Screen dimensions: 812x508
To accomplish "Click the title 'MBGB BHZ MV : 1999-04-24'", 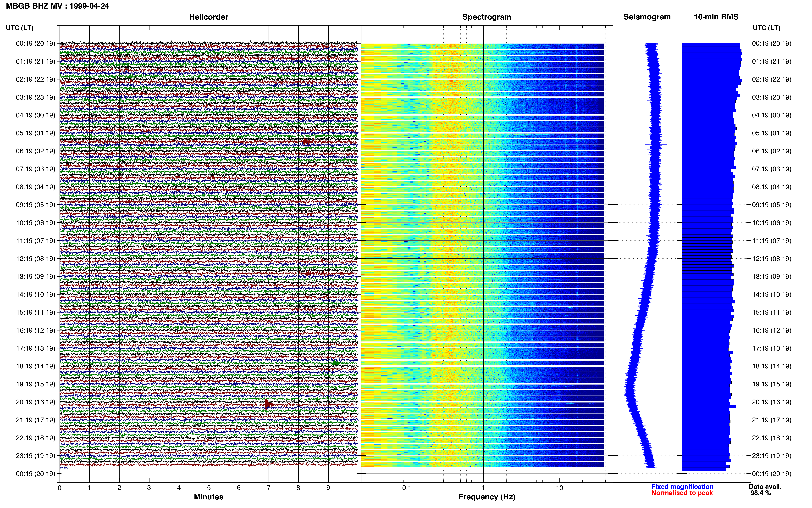I will pyautogui.click(x=57, y=6).
